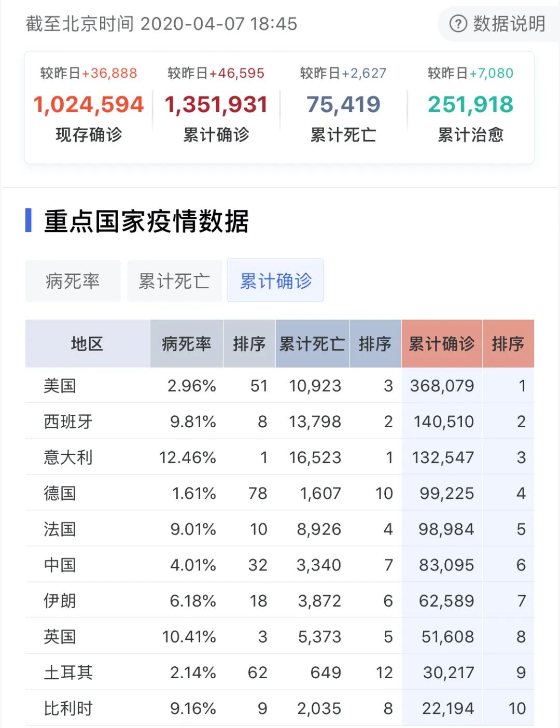Screen dimensions: 560x728
Task: Click the question mark help icon
Action: click(458, 24)
